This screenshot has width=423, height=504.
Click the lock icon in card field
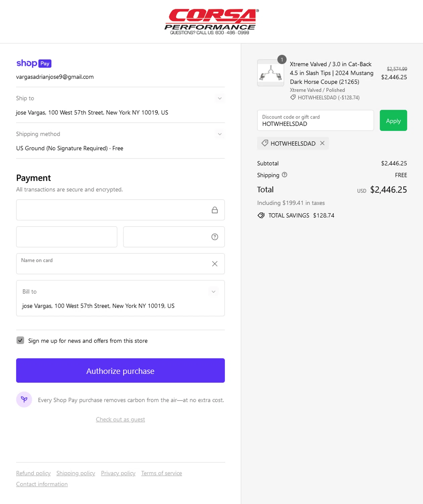click(x=215, y=210)
